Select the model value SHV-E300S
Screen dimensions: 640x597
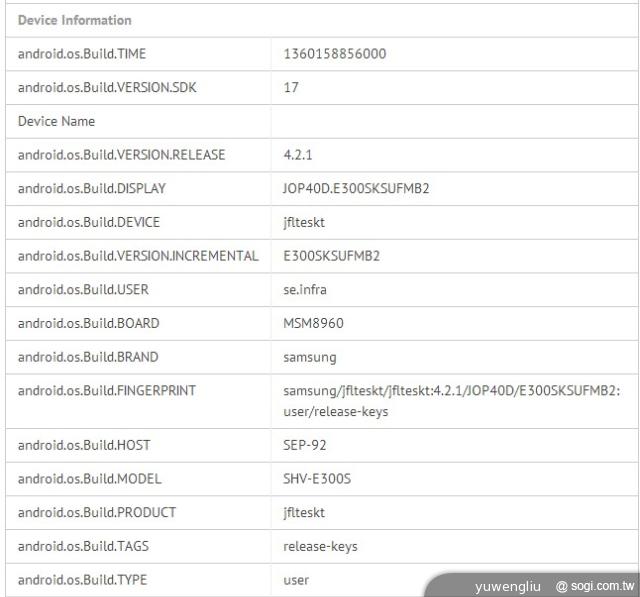[x=317, y=479]
